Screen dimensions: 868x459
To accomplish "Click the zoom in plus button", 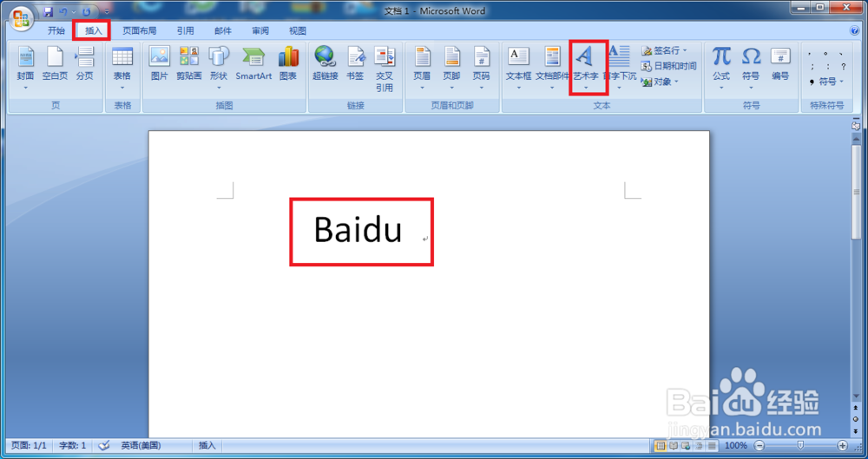I will 843,445.
